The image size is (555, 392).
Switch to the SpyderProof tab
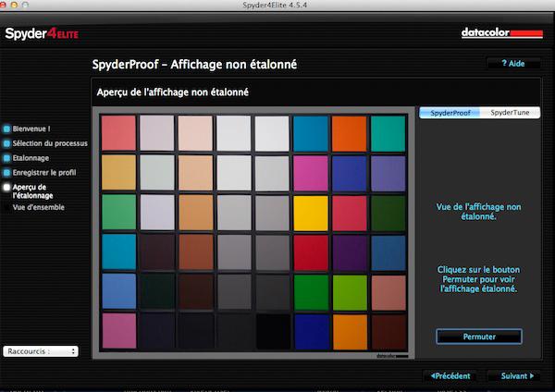pyautogui.click(x=450, y=113)
